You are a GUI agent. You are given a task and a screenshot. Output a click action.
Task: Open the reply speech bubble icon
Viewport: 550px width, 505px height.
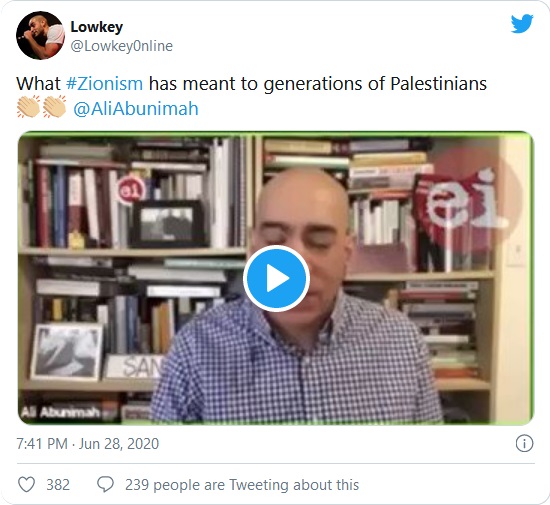[x=105, y=484]
